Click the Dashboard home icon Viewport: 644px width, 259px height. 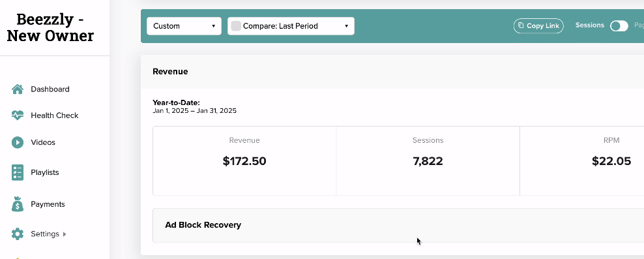pyautogui.click(x=17, y=89)
